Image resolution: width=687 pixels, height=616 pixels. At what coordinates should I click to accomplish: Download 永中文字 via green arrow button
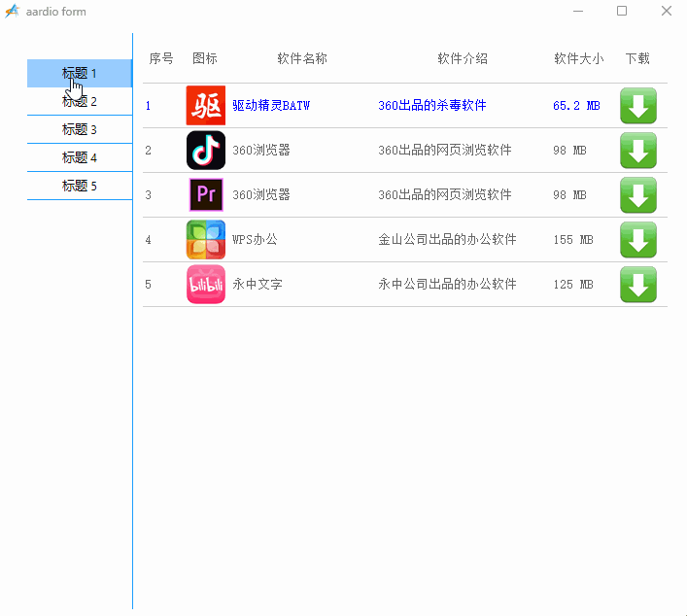coord(637,285)
